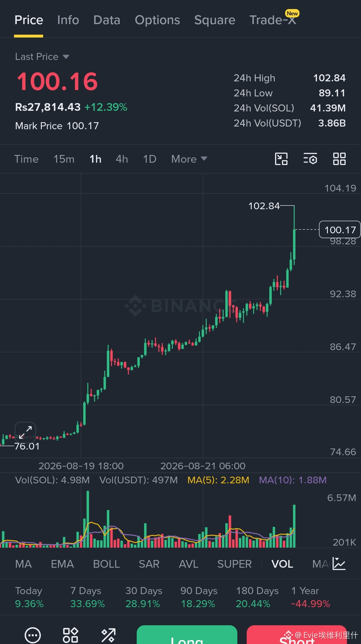This screenshot has width=361, height=644.
Task: Select the 1h chart interval
Action: tap(96, 159)
